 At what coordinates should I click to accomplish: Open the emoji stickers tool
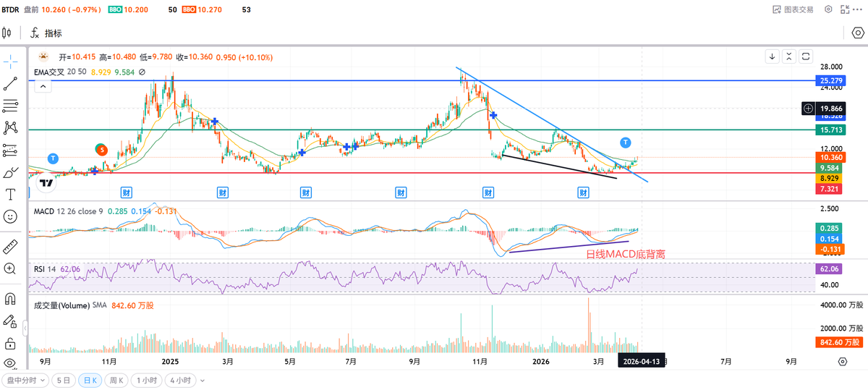(10, 216)
